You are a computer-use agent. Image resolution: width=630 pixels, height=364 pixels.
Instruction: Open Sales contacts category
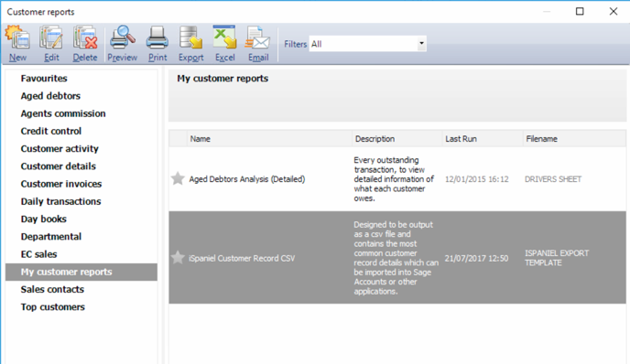pyautogui.click(x=52, y=289)
